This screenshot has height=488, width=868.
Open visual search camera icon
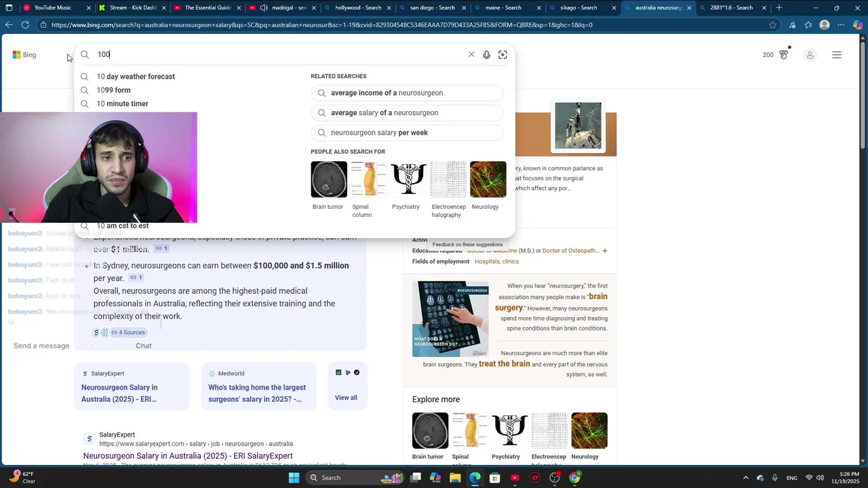pyautogui.click(x=502, y=54)
